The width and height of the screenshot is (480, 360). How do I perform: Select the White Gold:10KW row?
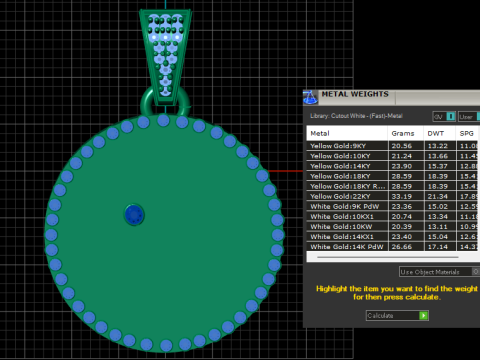pos(392,226)
